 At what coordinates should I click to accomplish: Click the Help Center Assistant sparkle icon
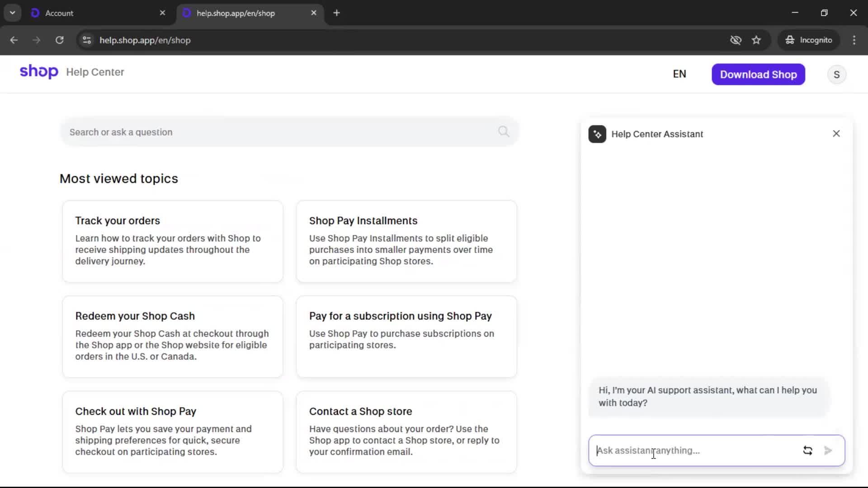click(x=597, y=134)
